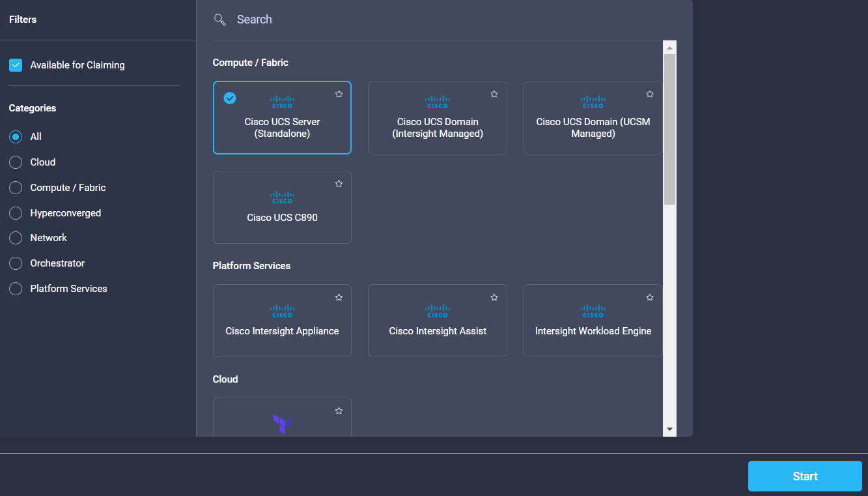The image size is (868, 496).
Task: Select the Cloud category radio
Action: point(16,162)
